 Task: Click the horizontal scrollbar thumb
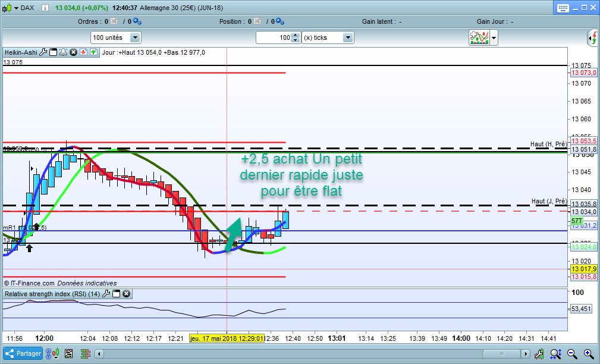[502, 354]
